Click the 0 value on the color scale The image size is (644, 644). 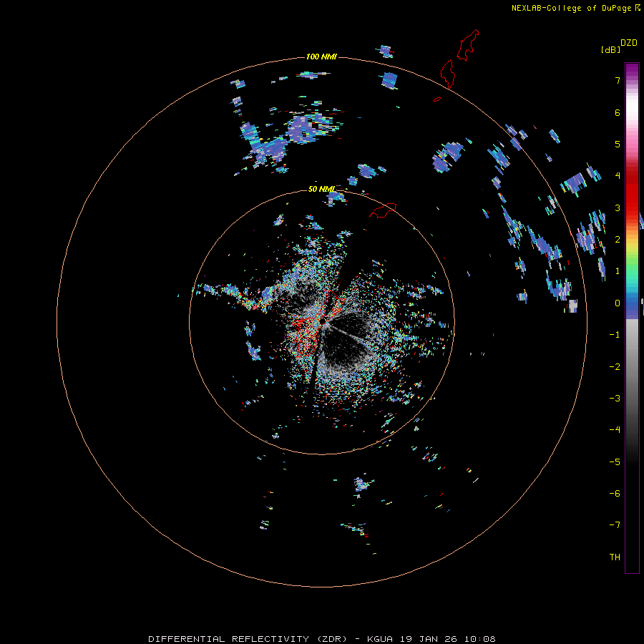pos(618,303)
